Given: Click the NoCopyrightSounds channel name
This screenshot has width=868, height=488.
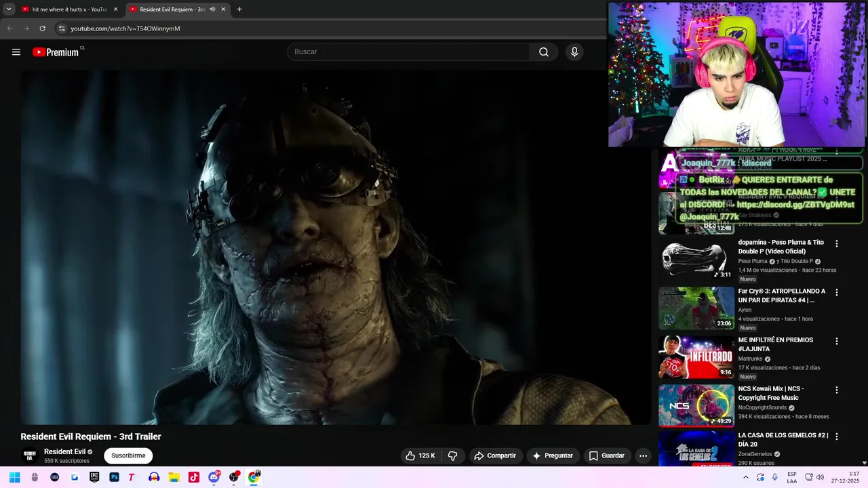Looking at the screenshot, I should [762, 407].
